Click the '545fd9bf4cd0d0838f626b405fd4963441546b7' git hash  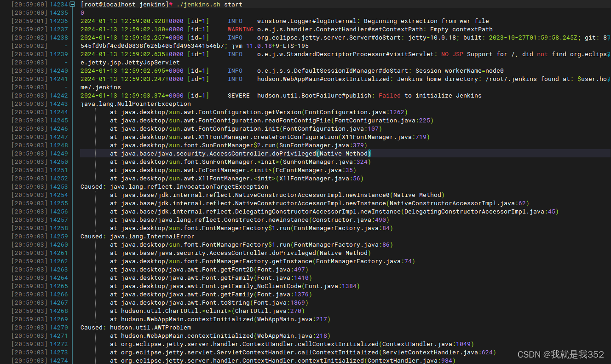coord(152,46)
